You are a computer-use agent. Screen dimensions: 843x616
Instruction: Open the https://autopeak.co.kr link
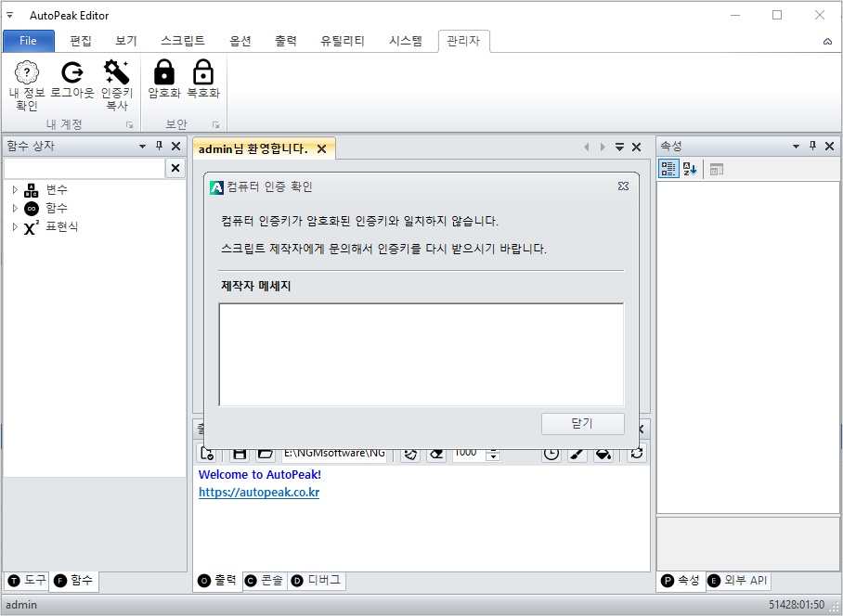pyautogui.click(x=259, y=493)
